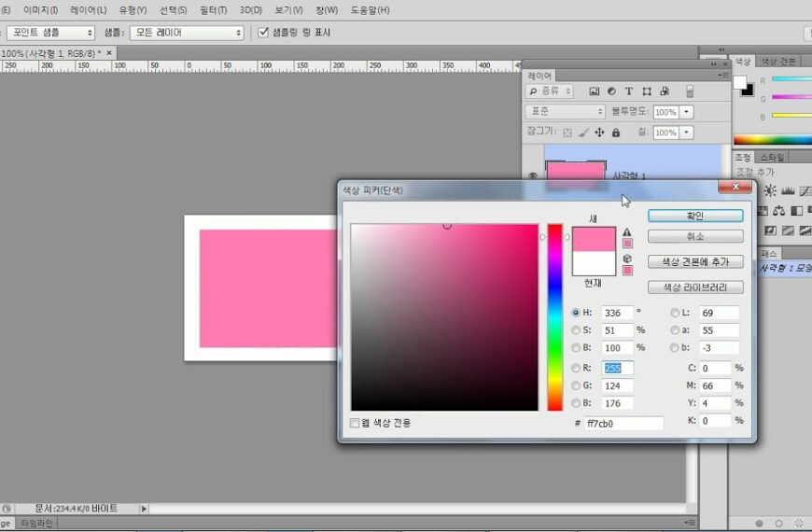Lock all with padlock icon
This screenshot has height=532, width=812.
click(616, 133)
